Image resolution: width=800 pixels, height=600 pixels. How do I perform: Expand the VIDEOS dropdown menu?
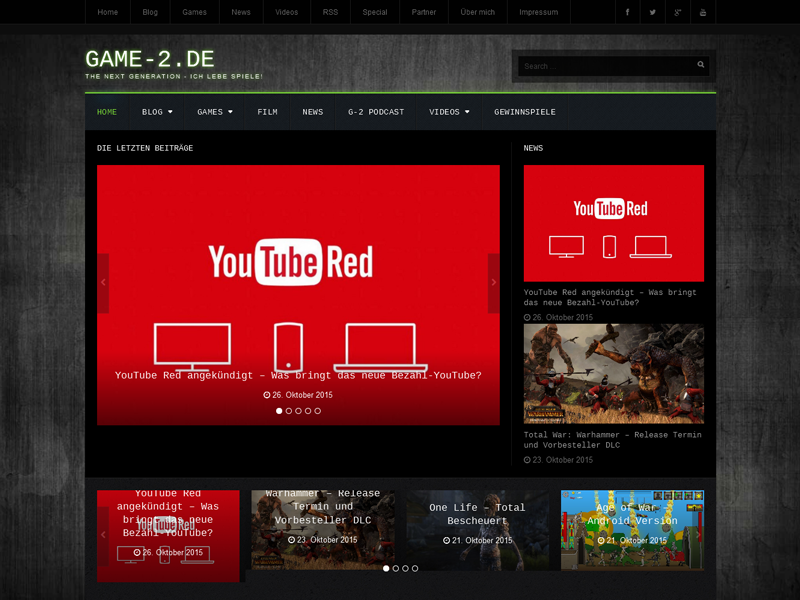(x=449, y=112)
